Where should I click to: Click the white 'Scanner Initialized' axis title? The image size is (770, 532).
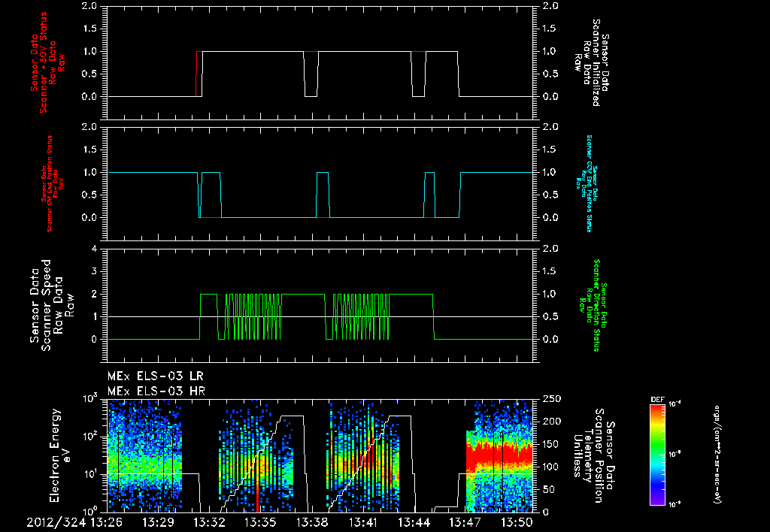pyautogui.click(x=592, y=63)
